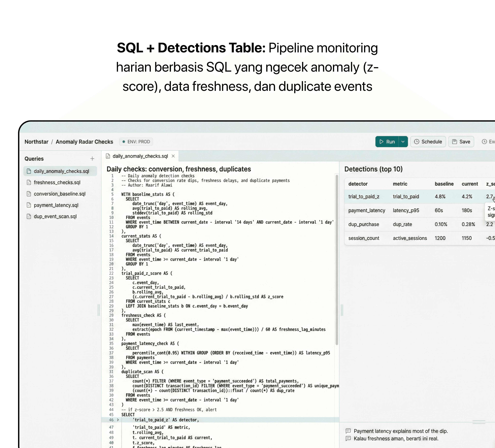Close the daily_anomaly_checks.sql tab
This screenshot has height=448, width=495.
click(x=173, y=156)
